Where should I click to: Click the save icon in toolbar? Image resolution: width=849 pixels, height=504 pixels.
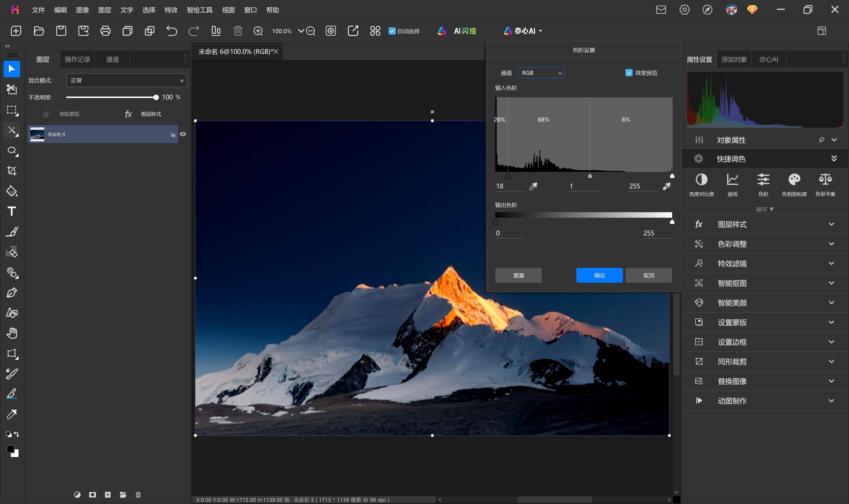tap(61, 31)
